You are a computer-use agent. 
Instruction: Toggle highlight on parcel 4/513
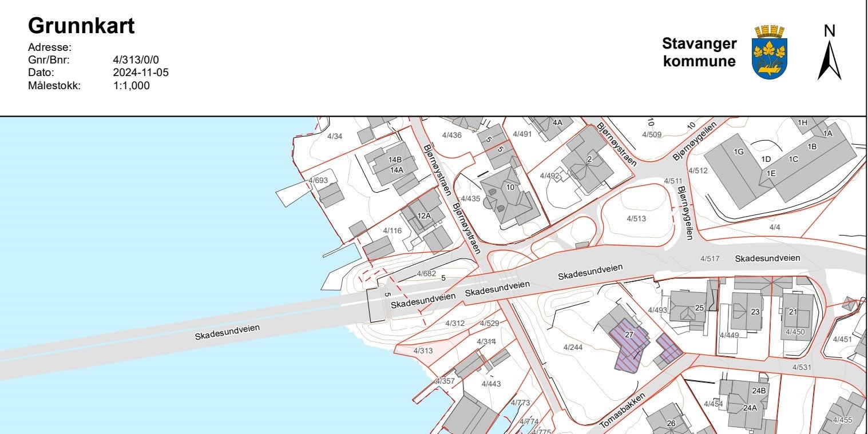[x=635, y=217]
